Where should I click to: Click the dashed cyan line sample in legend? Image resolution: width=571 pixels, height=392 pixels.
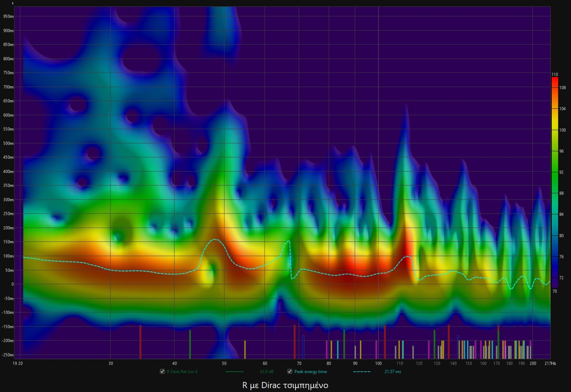[362, 372]
